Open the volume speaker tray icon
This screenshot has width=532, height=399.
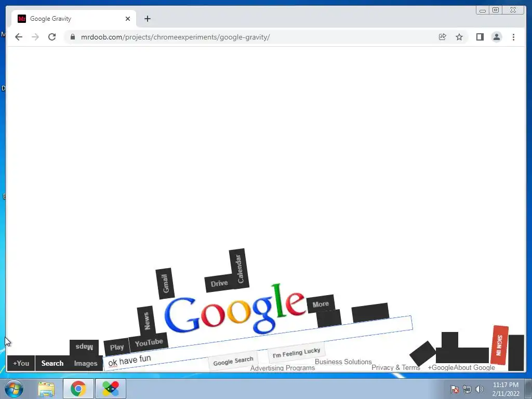tap(479, 389)
